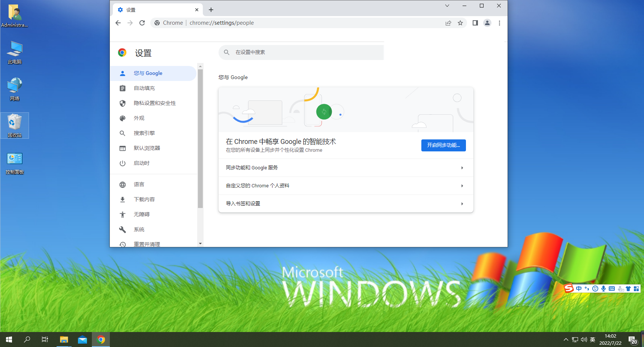Open 搜索引擎 settings section

click(153, 133)
